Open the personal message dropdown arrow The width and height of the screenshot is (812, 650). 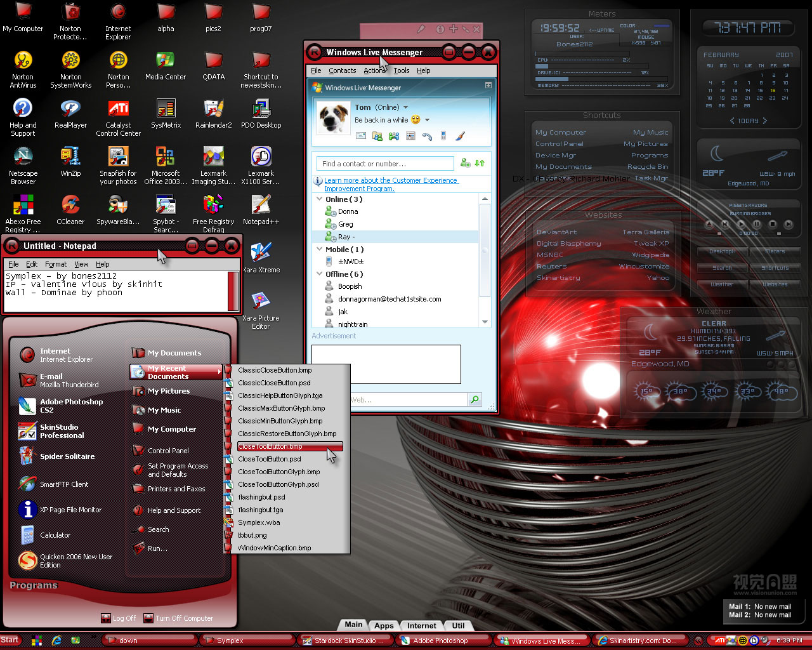[x=428, y=119]
